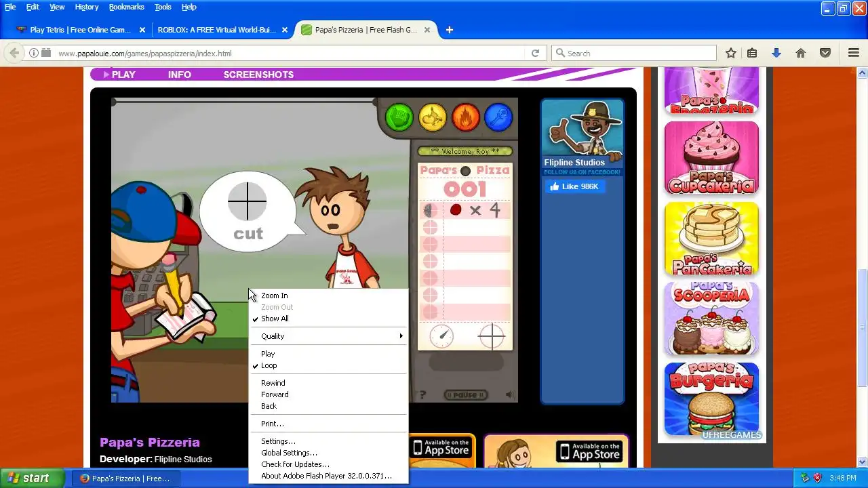
Task: Open the yellow Topping Station button
Action: pos(432,117)
